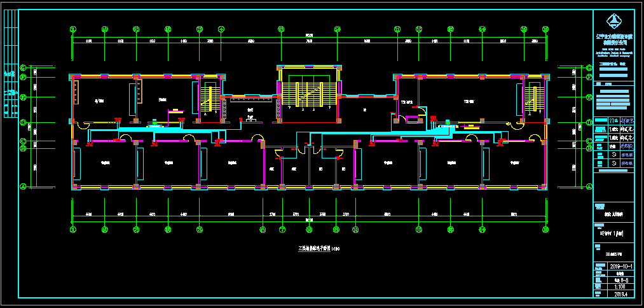Select the left stairwell symbol
This screenshot has width=644, height=308.
tap(209, 99)
